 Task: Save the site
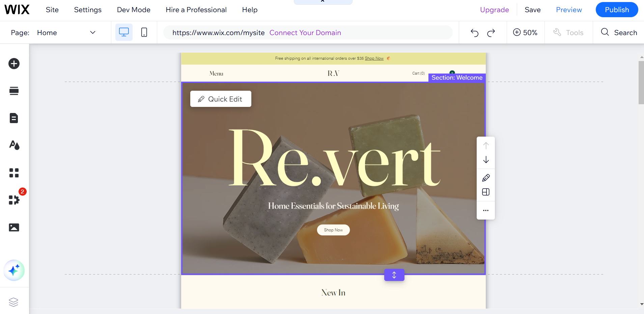(x=532, y=10)
